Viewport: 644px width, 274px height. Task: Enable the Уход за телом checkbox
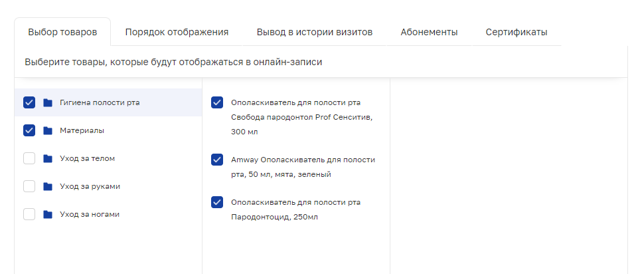29,158
